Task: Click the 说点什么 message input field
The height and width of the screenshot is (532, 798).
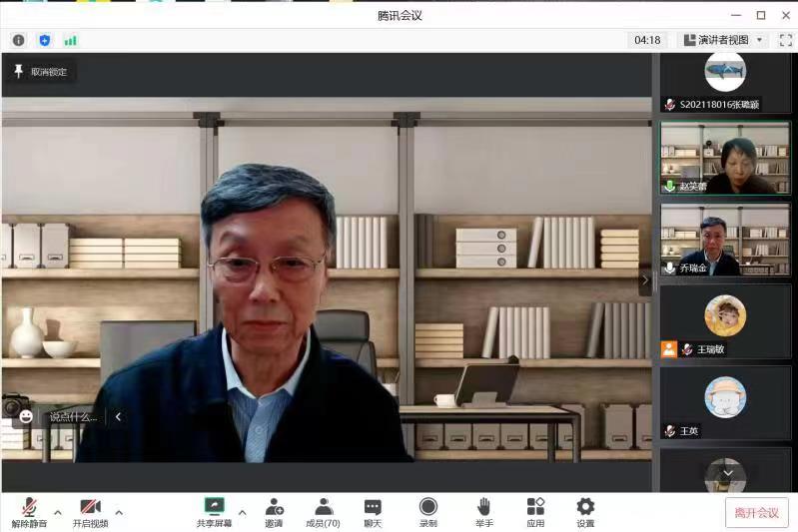Action: click(74, 417)
